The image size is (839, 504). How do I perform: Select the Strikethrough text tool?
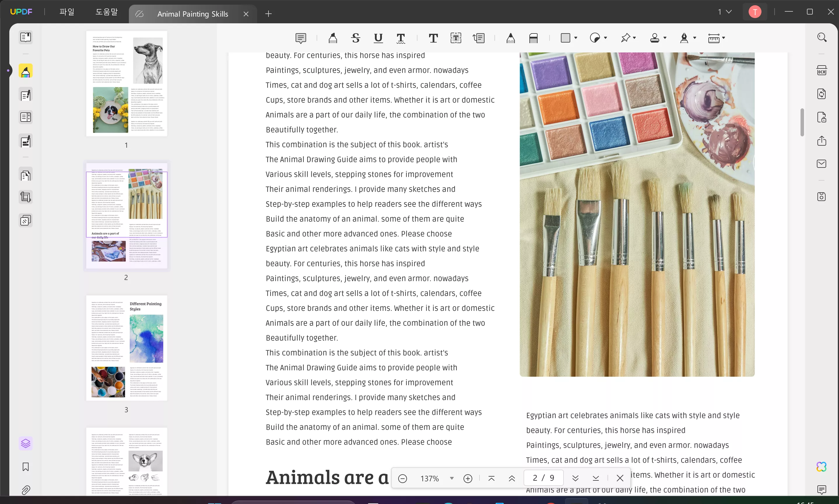coord(355,38)
